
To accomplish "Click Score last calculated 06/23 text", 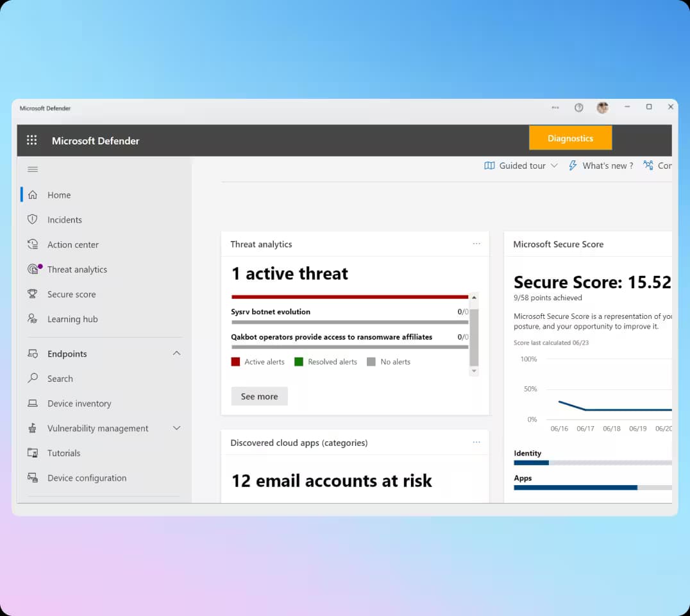I will point(551,343).
